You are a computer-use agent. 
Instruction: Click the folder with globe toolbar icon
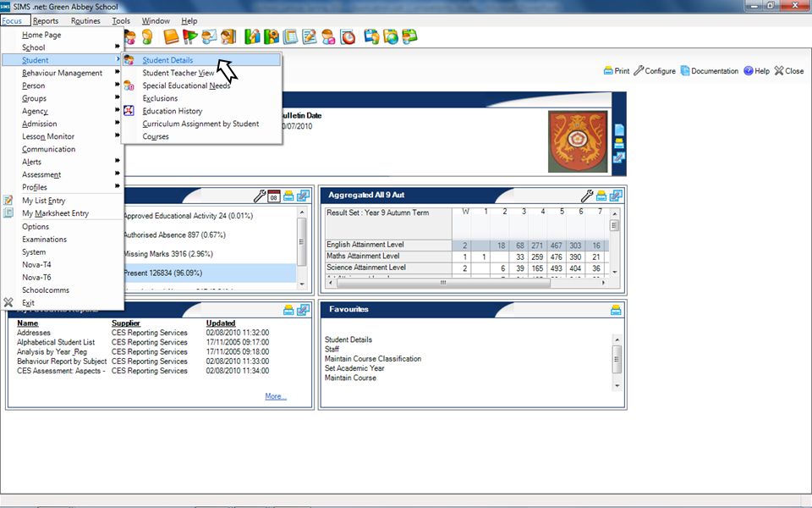pos(391,36)
